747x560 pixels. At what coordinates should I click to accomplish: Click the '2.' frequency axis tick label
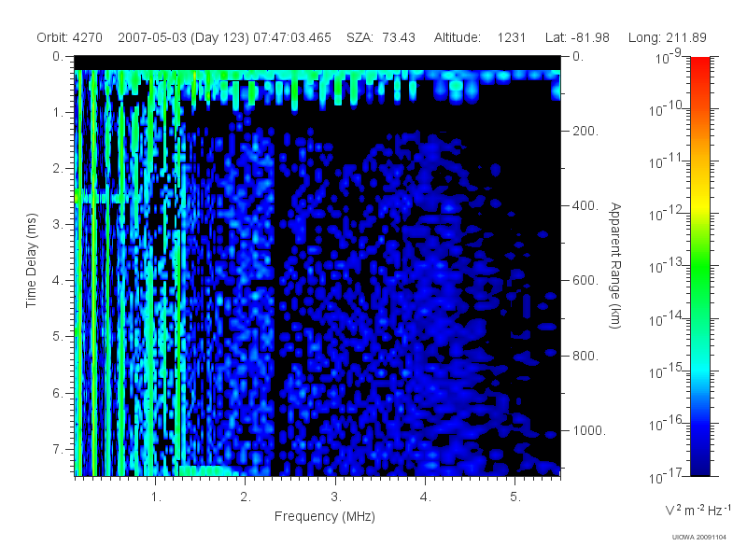click(246, 497)
